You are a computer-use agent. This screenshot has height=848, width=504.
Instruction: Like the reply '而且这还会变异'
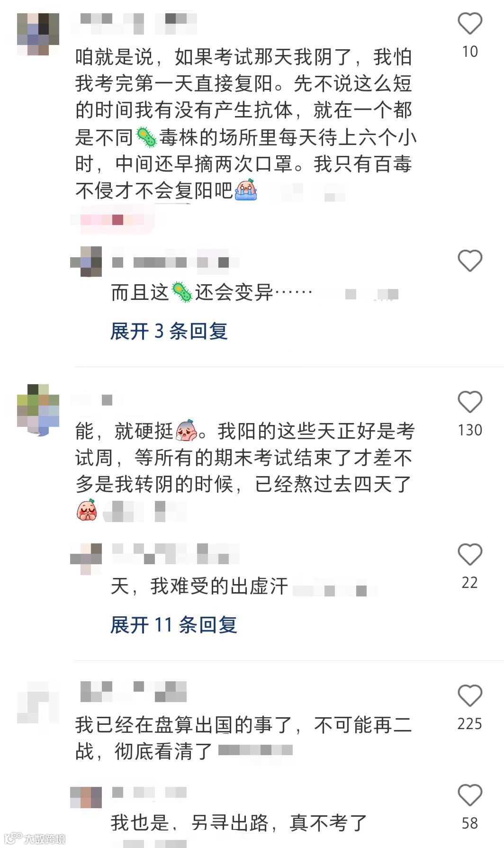pos(469,261)
